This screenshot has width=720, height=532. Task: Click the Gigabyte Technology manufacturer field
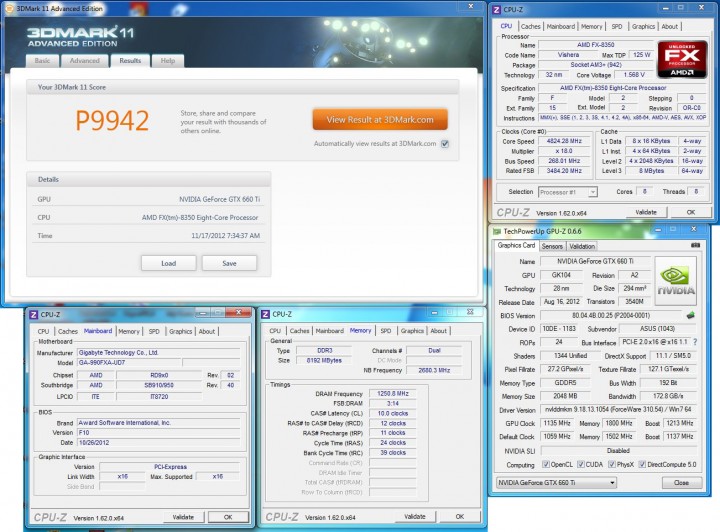[x=158, y=353]
